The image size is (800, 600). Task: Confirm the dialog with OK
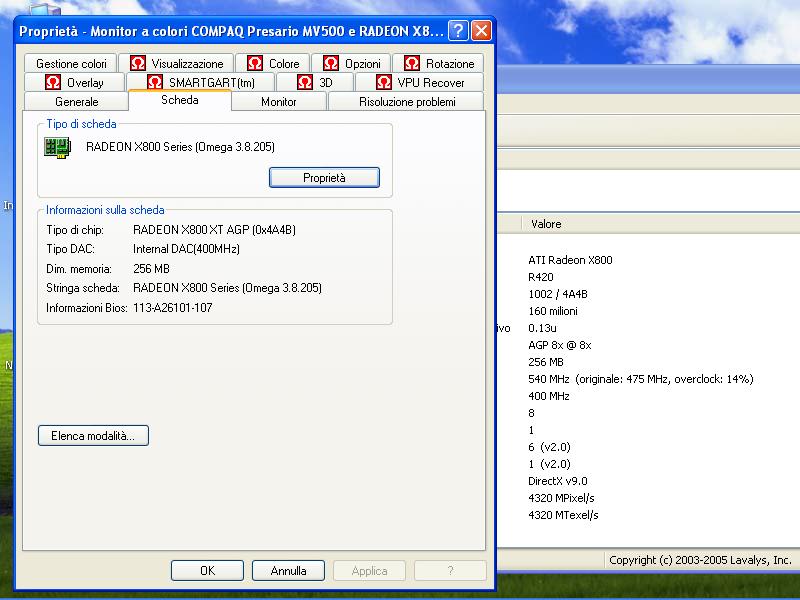[x=207, y=570]
